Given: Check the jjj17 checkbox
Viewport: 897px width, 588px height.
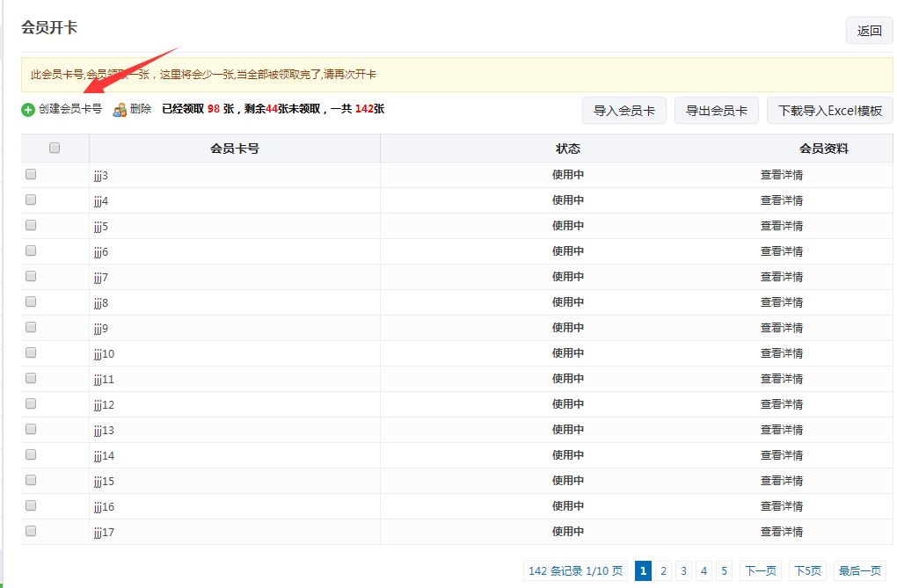Looking at the screenshot, I should tap(31, 531).
